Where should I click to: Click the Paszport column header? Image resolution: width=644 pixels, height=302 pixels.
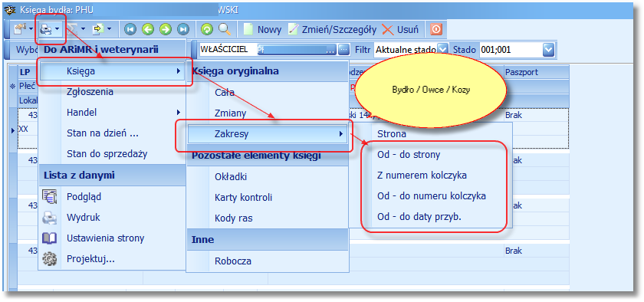537,72
